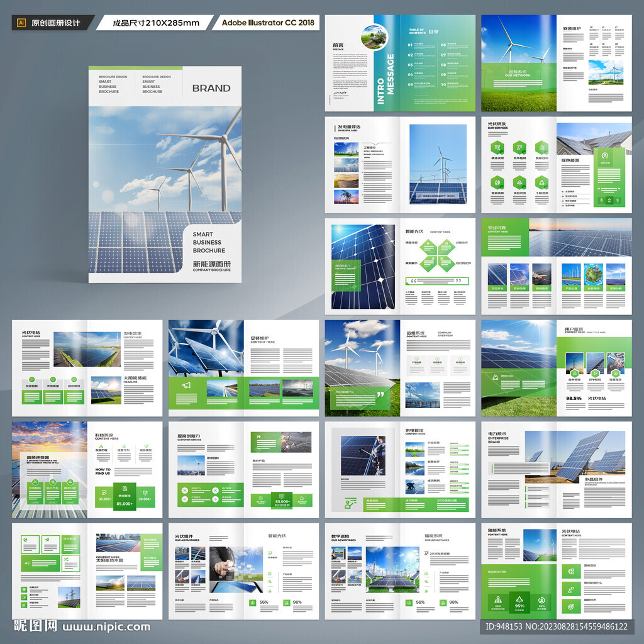Click green icon beside 56% on 光伏组件 spread
644x644 pixels.
tap(252, 602)
